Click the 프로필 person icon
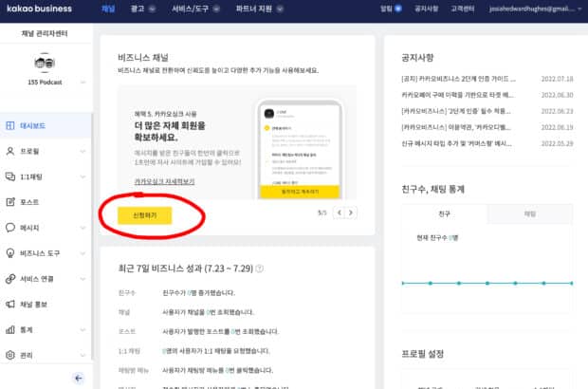588x389 pixels. point(10,151)
